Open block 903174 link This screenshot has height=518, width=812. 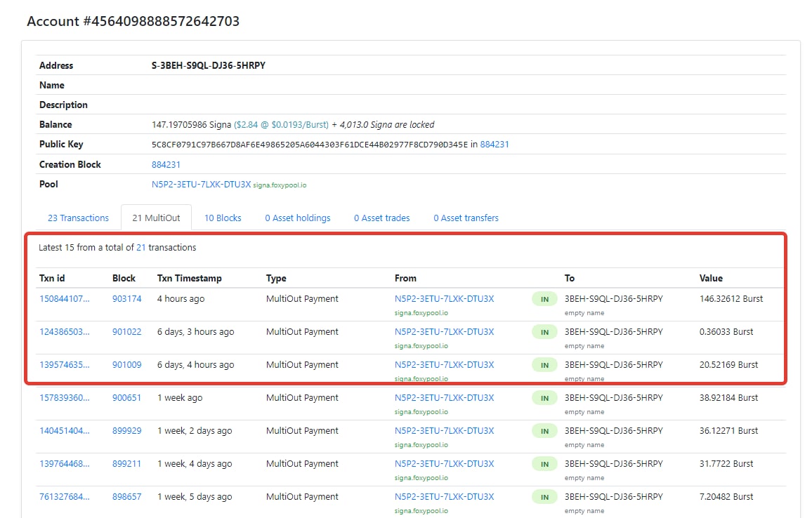[126, 298]
